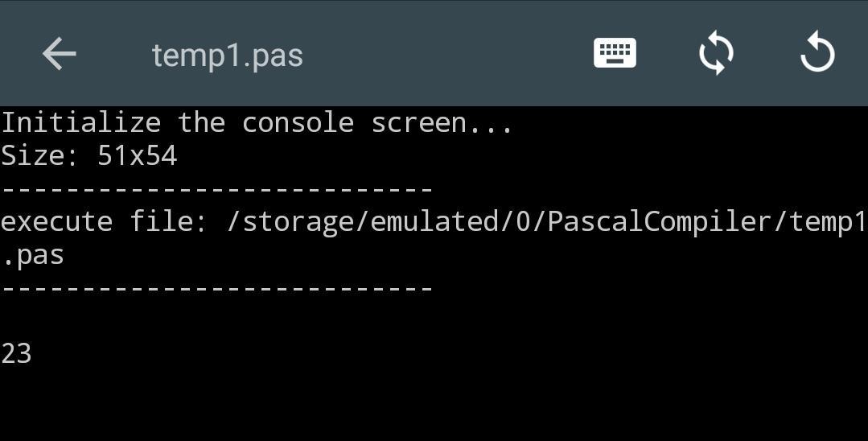Tap the wrapped '.pas' line

[x=33, y=256]
